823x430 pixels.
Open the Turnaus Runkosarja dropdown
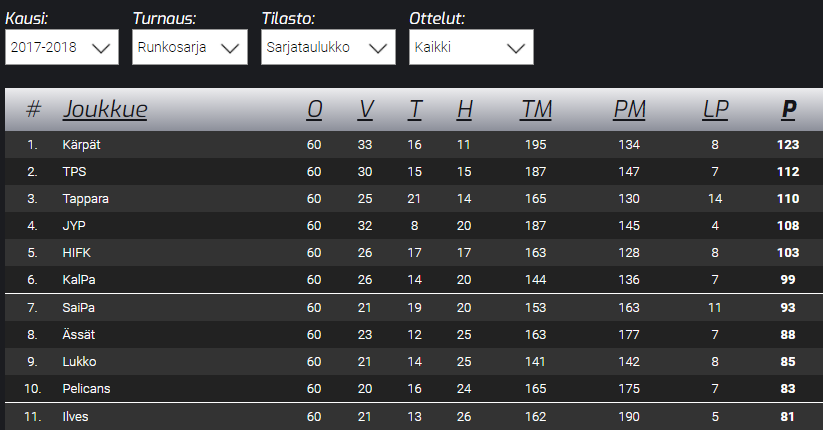189,47
